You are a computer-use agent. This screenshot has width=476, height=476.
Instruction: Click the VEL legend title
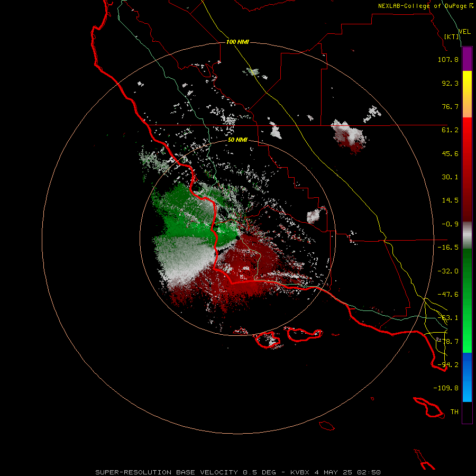coord(464,32)
